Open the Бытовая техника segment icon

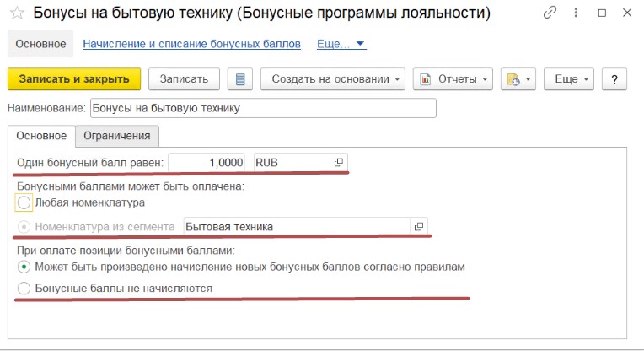click(419, 226)
